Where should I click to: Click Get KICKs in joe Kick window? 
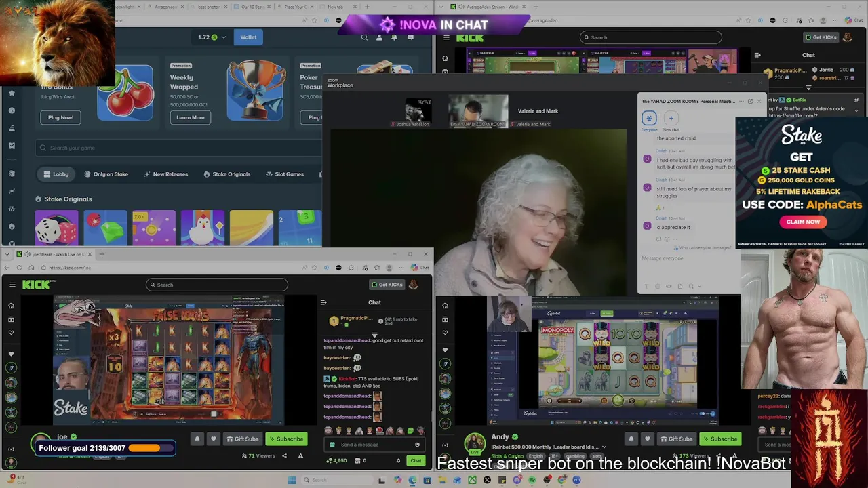[387, 285]
